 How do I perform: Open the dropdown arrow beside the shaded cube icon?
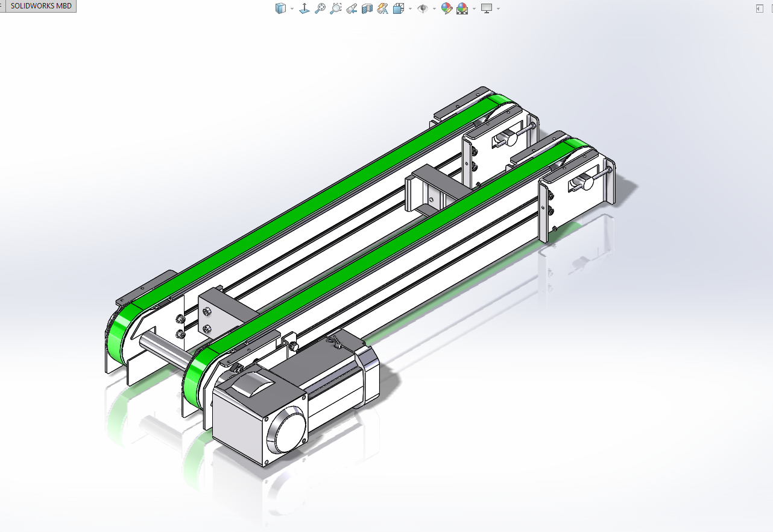(x=292, y=9)
